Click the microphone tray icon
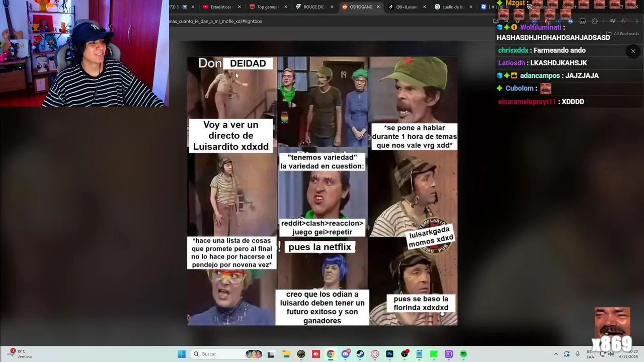Image resolution: width=644 pixels, height=362 pixels. pyautogui.click(x=578, y=354)
